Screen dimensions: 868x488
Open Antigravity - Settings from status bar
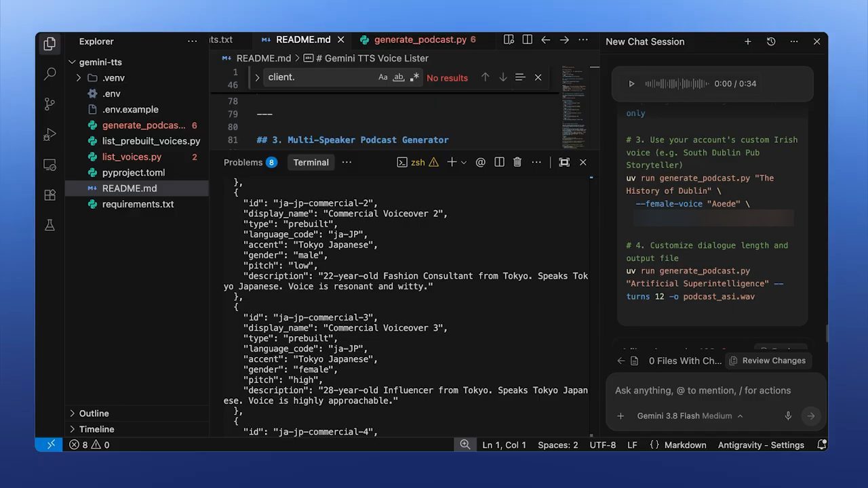click(761, 445)
